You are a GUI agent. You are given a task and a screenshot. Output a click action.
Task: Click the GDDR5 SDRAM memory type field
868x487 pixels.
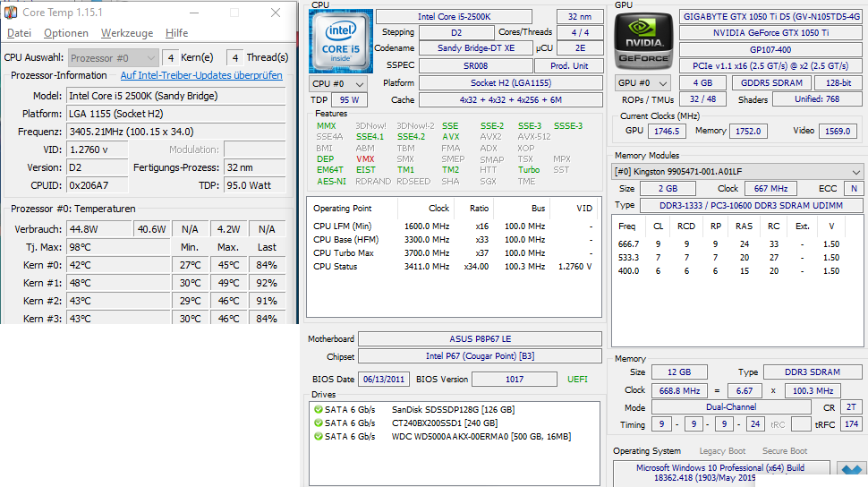pyautogui.click(x=771, y=83)
